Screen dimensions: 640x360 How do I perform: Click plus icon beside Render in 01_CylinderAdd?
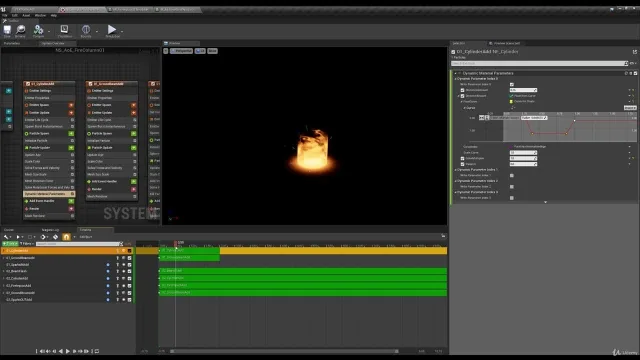71,209
